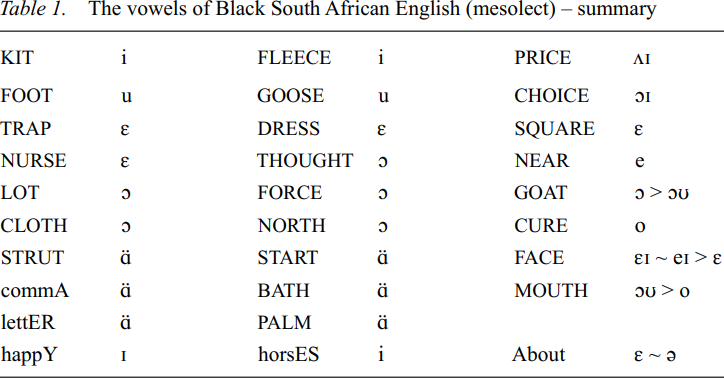Click the GOOSE keyword
The image size is (724, 379).
pos(291,96)
